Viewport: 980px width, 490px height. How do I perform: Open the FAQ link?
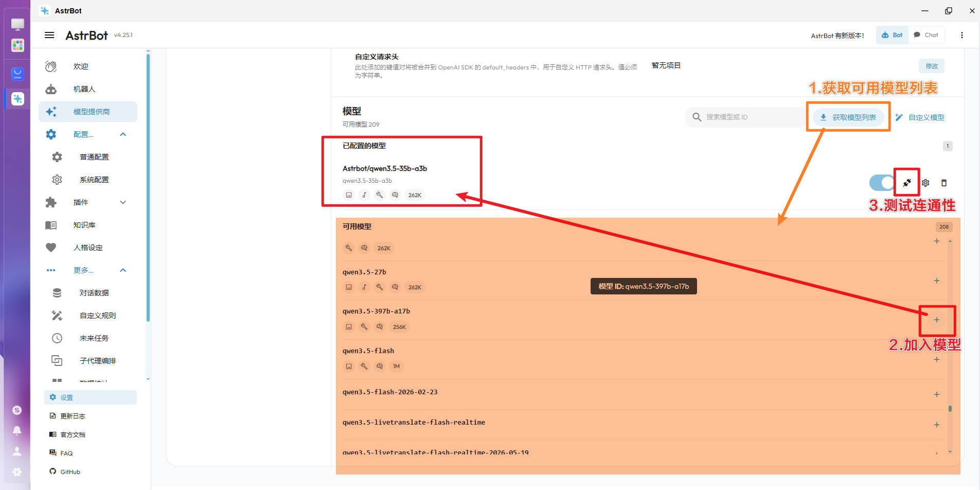91,453
